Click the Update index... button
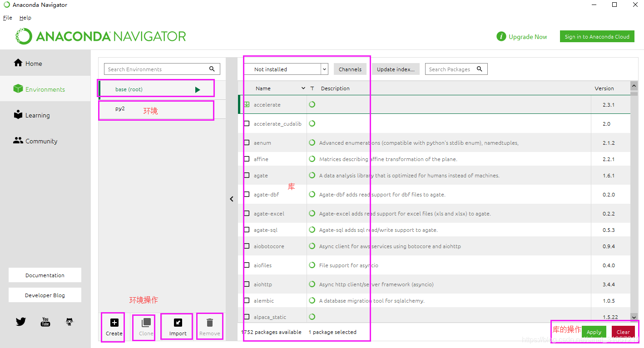 [x=396, y=69]
